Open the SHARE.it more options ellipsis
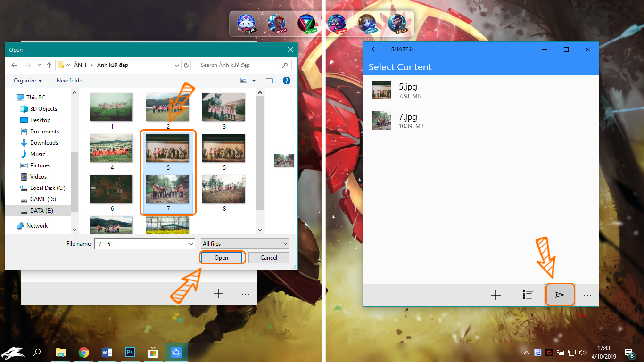The width and height of the screenshot is (644, 362). [x=587, y=295]
